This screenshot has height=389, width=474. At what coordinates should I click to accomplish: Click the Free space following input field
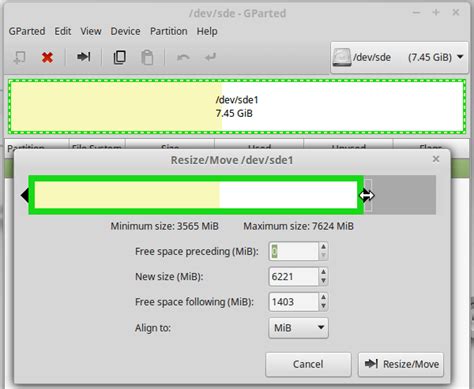point(293,302)
